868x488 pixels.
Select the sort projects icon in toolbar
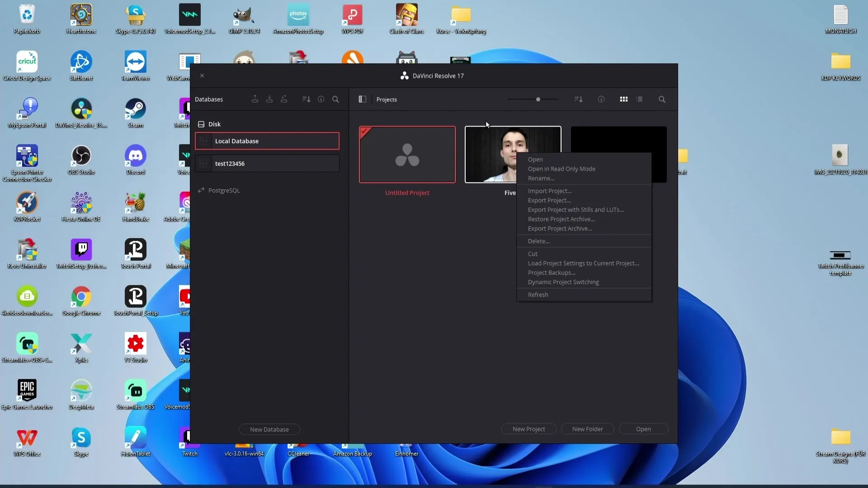(x=579, y=99)
